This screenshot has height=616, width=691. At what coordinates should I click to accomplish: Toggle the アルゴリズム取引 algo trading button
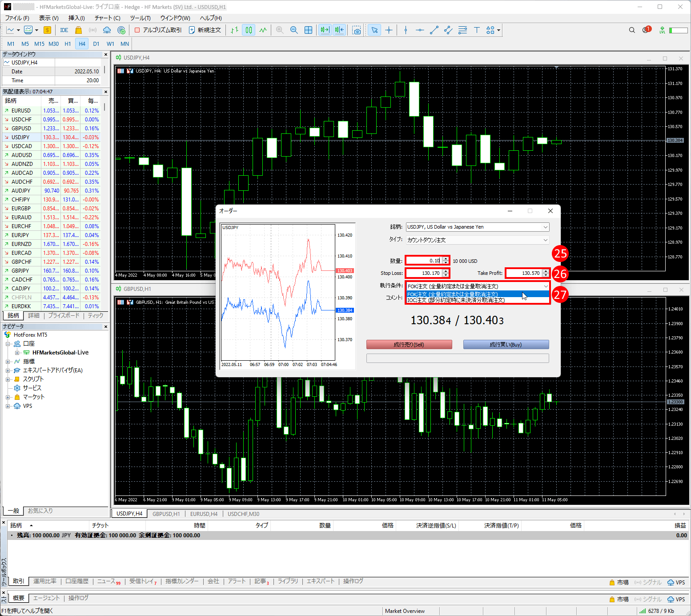[158, 30]
